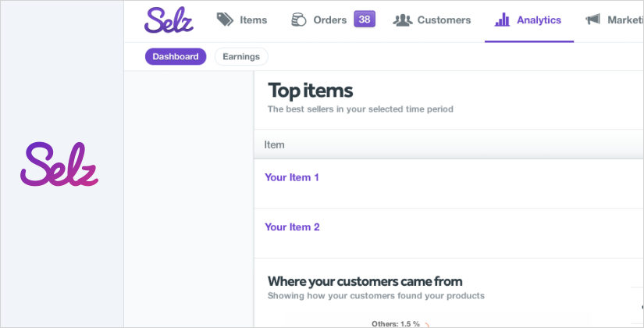Screen dimensions: 644x328
Task: Click the large Selz logo on left panel
Action: 61,165
